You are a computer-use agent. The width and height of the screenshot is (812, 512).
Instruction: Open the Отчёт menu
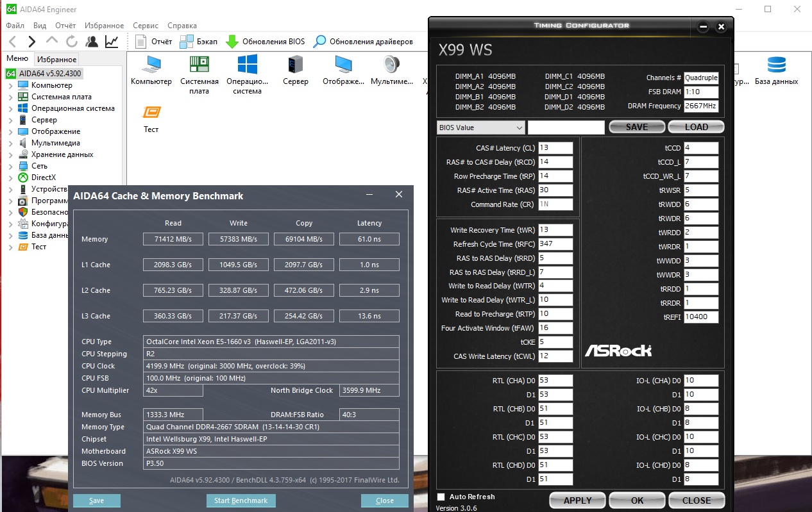point(65,26)
